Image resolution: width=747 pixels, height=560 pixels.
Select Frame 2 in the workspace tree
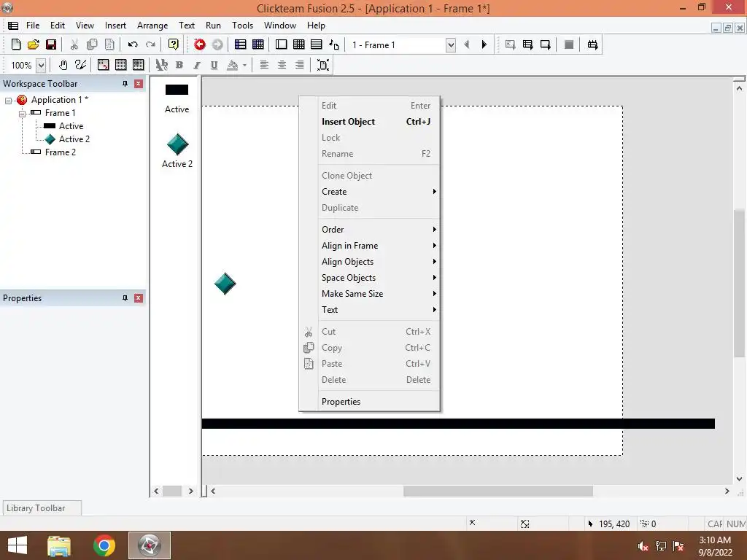tap(60, 152)
